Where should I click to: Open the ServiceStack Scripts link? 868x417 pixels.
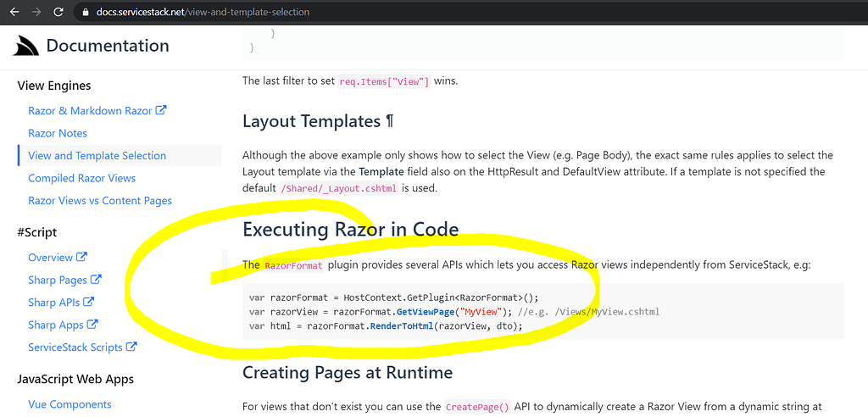[x=75, y=347]
